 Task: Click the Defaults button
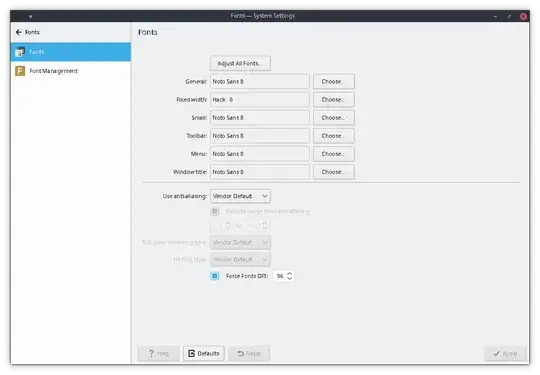(x=204, y=353)
